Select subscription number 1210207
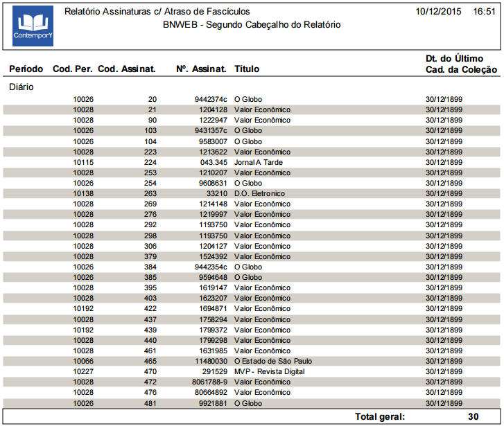 point(213,173)
